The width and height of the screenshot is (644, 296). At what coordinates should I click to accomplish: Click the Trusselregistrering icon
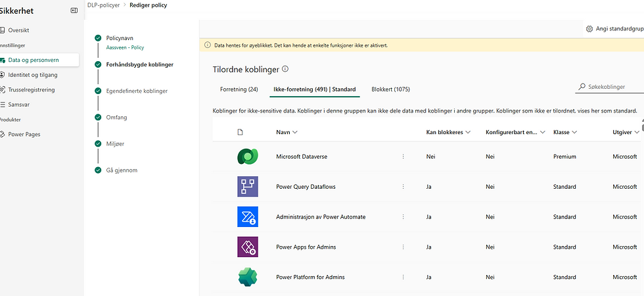coord(2,89)
